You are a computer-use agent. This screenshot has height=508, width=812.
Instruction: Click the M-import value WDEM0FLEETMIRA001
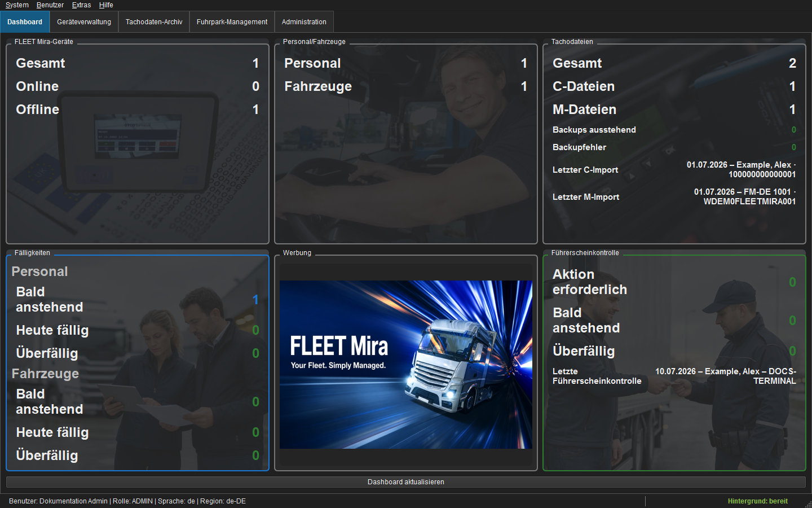[745, 196]
